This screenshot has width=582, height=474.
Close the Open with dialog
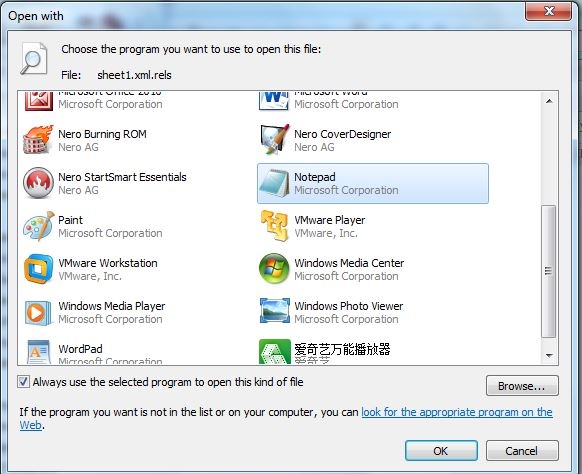click(x=549, y=11)
